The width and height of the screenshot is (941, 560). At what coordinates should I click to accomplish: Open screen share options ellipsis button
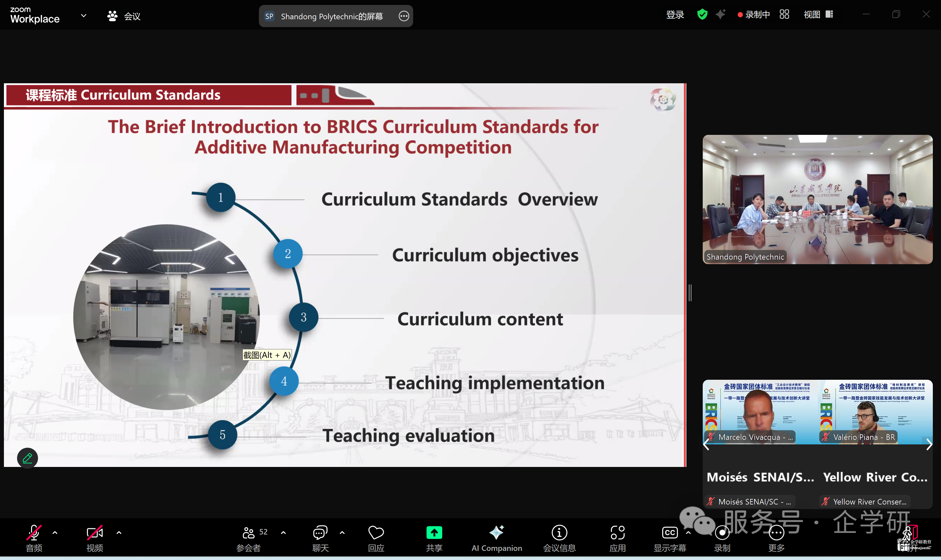click(x=404, y=16)
